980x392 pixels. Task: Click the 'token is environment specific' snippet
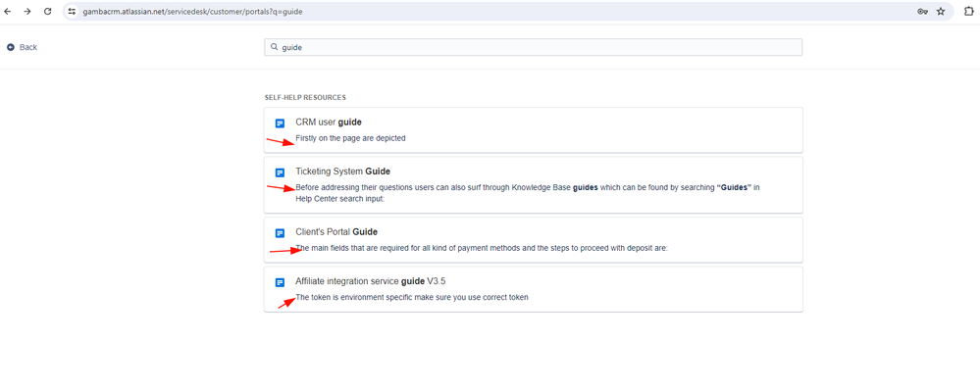[x=412, y=298]
